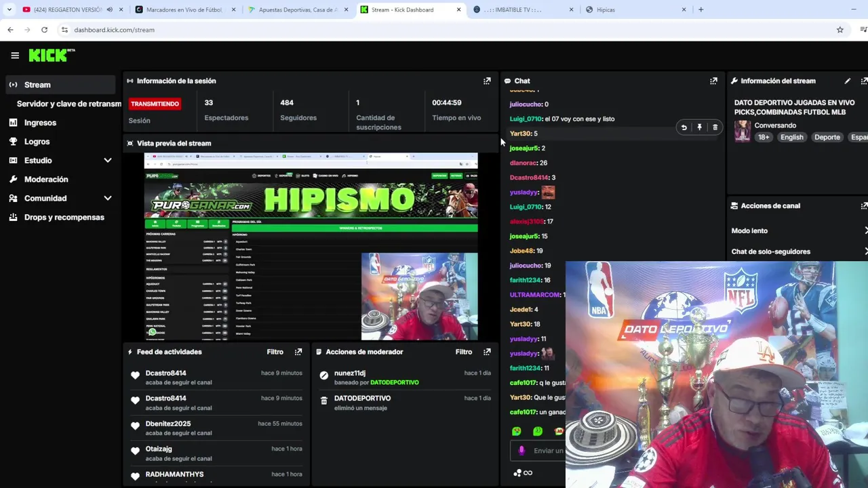
Task: Open juliocucho's profile in chat
Action: 526,104
